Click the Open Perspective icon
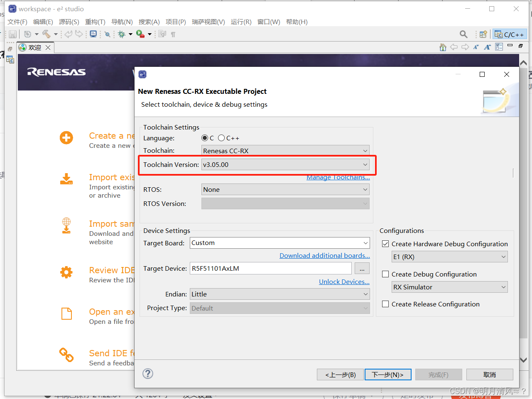 483,34
